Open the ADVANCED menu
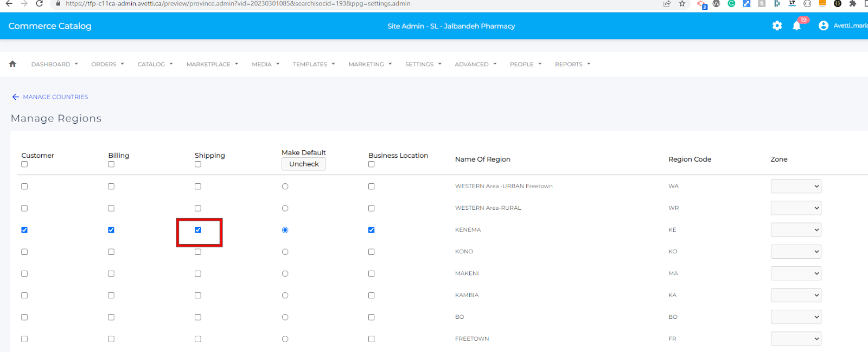 click(475, 64)
